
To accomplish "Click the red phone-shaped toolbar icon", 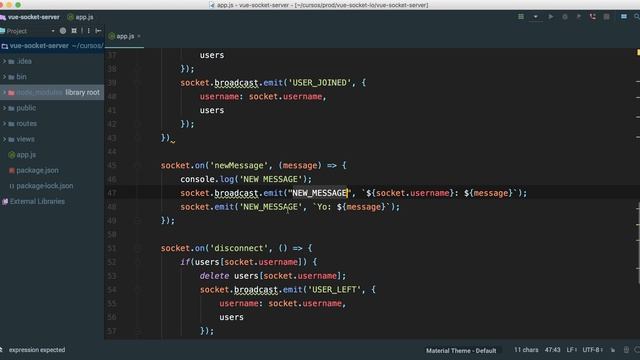I will [x=593, y=17].
